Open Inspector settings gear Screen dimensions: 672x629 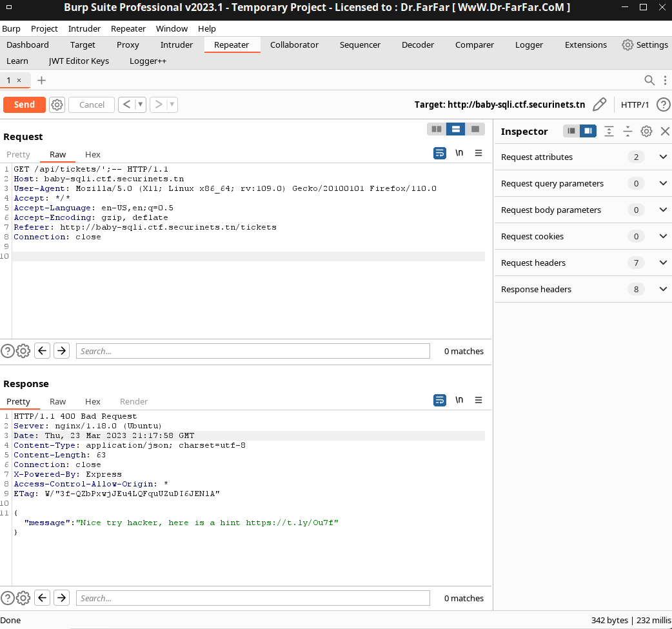pyautogui.click(x=646, y=131)
